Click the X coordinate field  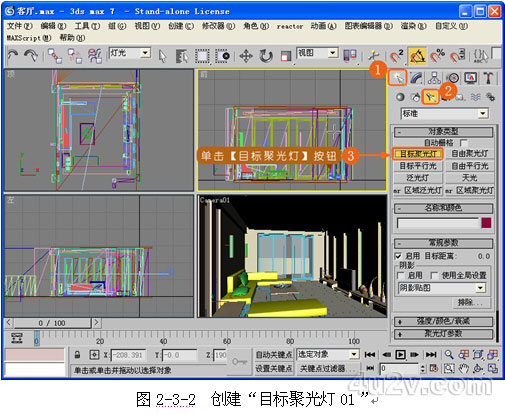128,355
